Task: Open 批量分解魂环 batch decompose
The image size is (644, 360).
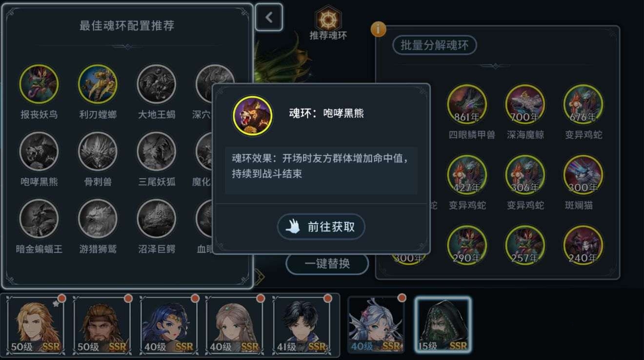Action: (435, 45)
